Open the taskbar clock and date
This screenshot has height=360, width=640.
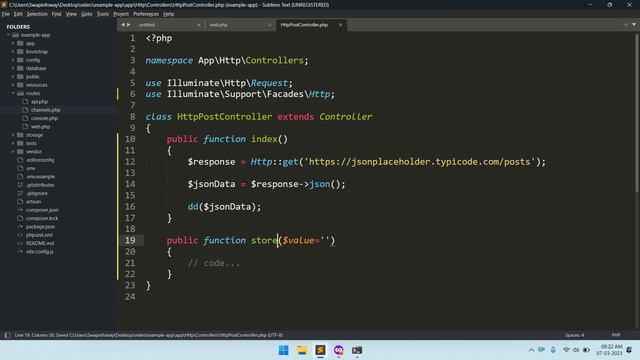(610, 350)
